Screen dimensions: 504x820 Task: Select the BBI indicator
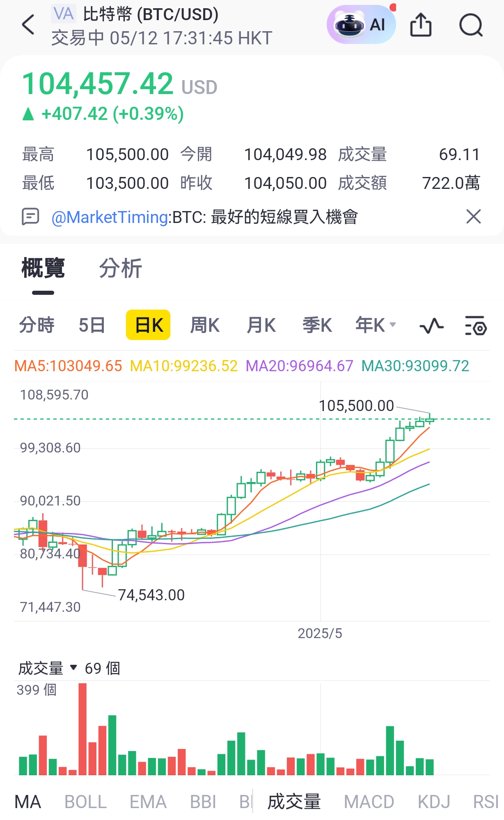203,802
